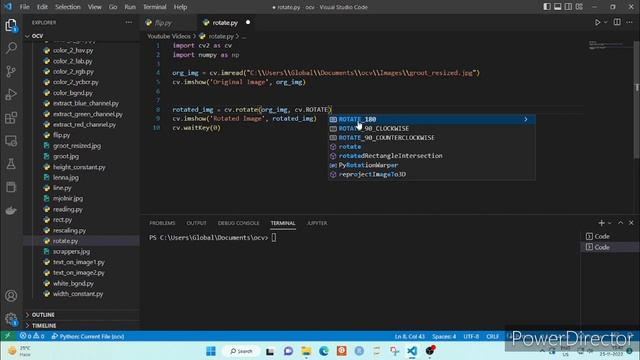
Task: Open the Go menu
Action: [113, 7]
